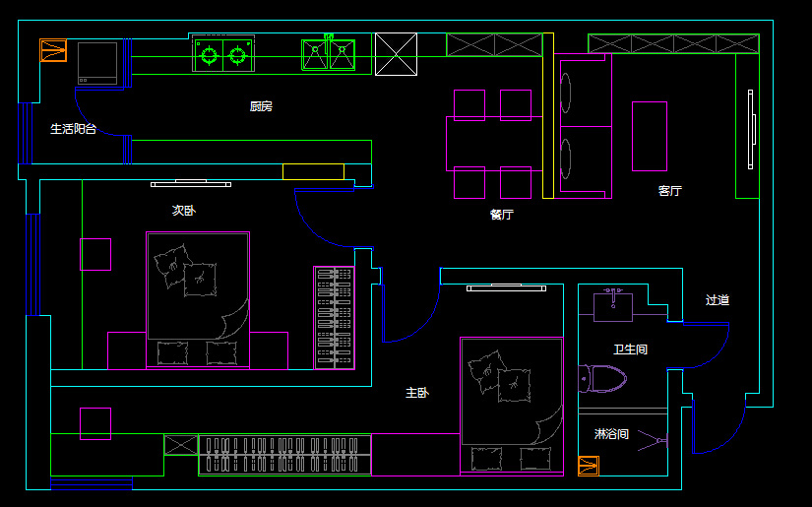The height and width of the screenshot is (507, 812).
Task: Click the 厨房 kitchen label
Action: pos(261,106)
